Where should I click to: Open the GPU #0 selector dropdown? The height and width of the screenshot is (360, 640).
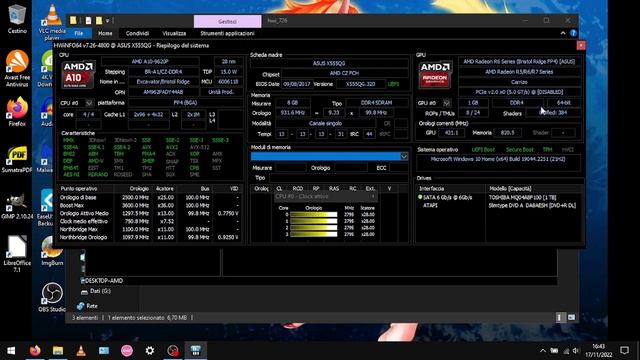tap(447, 103)
